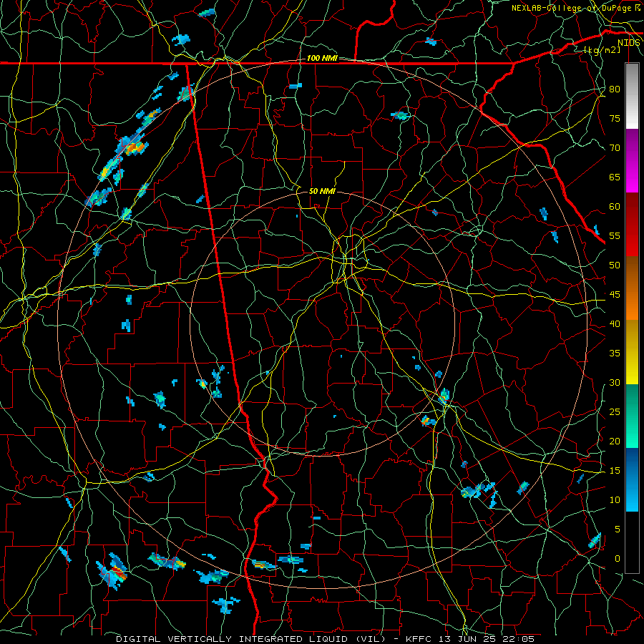The height and width of the screenshot is (644, 644).
Task: Pick the green-teal segment of the color bar
Action: pos(632,416)
